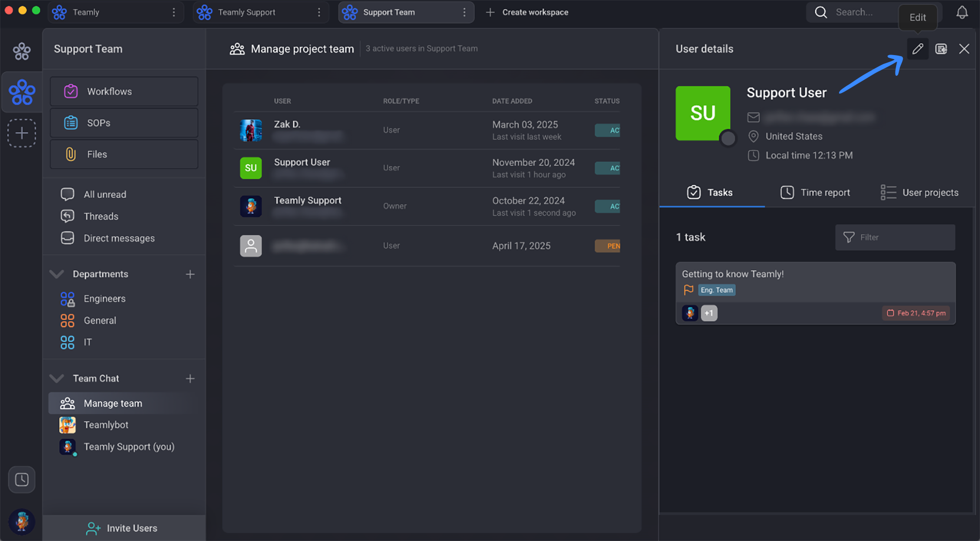Click the report icon beside the Edit pencil
Viewport: 980px width, 541px height.
(x=941, y=49)
